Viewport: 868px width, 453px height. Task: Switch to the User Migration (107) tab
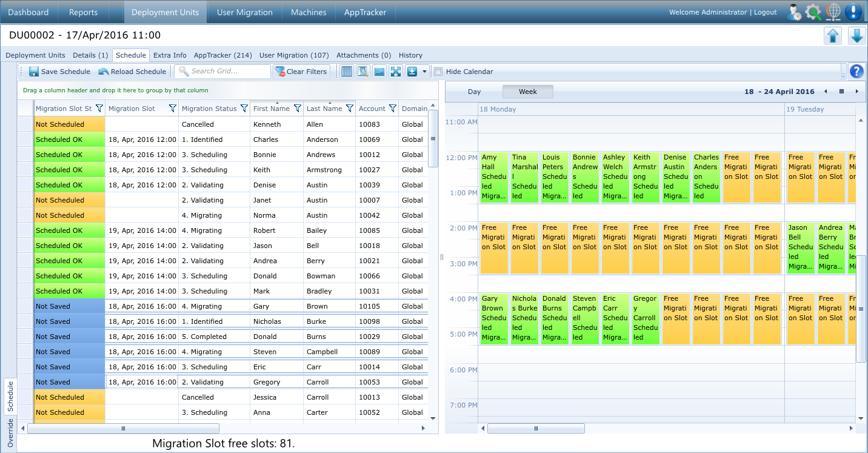(x=294, y=55)
